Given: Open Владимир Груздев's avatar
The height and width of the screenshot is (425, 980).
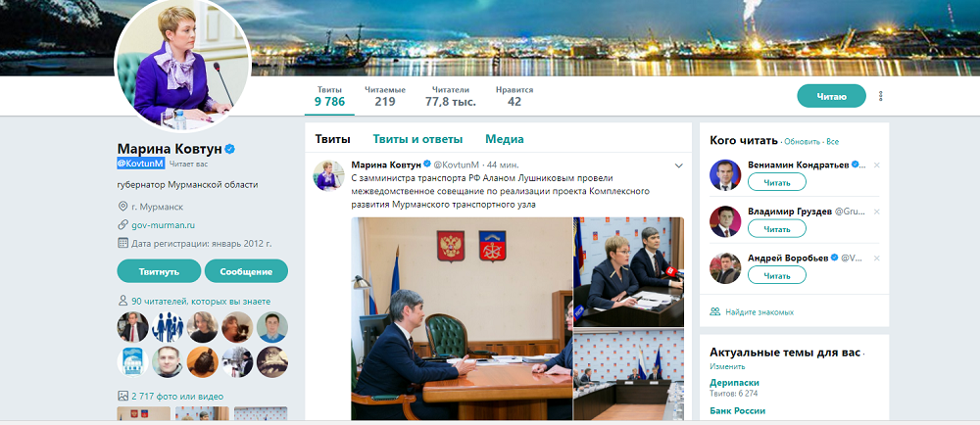Looking at the screenshot, I should [x=725, y=221].
